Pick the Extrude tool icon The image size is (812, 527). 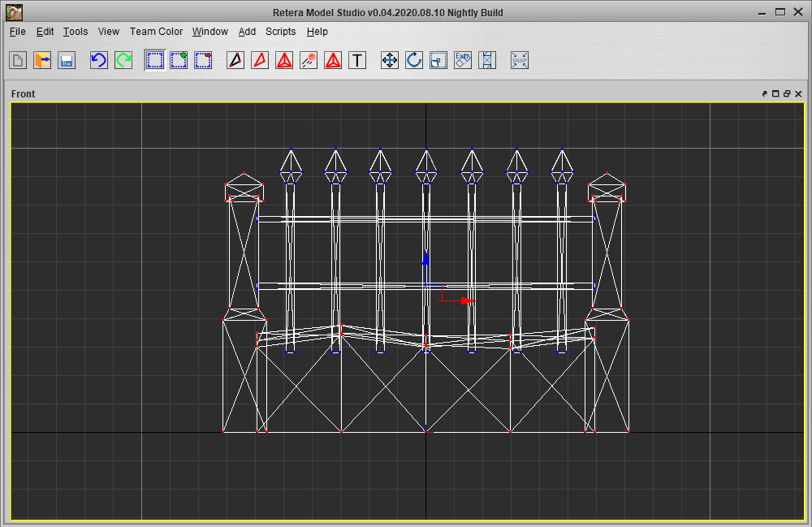463,60
